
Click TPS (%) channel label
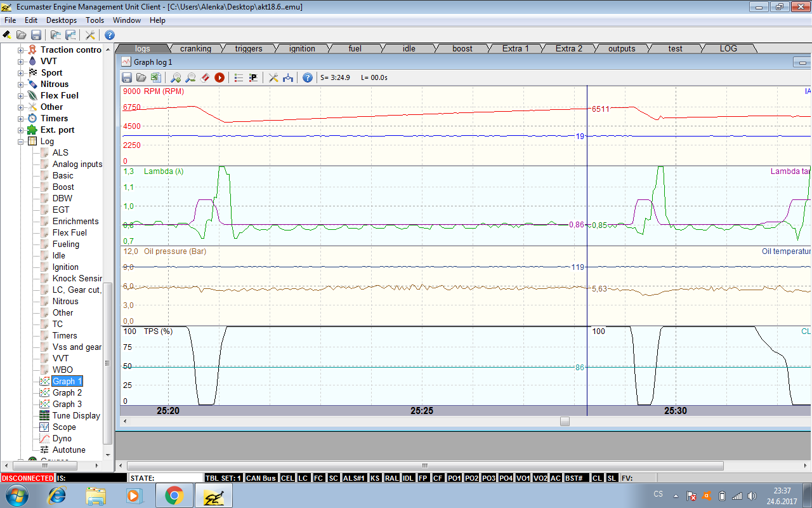[158, 331]
